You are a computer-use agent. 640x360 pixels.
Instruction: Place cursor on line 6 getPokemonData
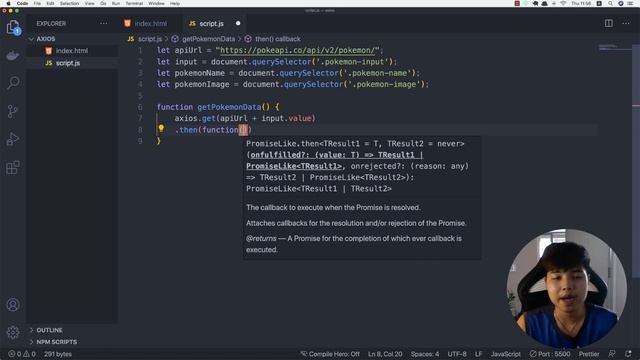click(x=229, y=107)
